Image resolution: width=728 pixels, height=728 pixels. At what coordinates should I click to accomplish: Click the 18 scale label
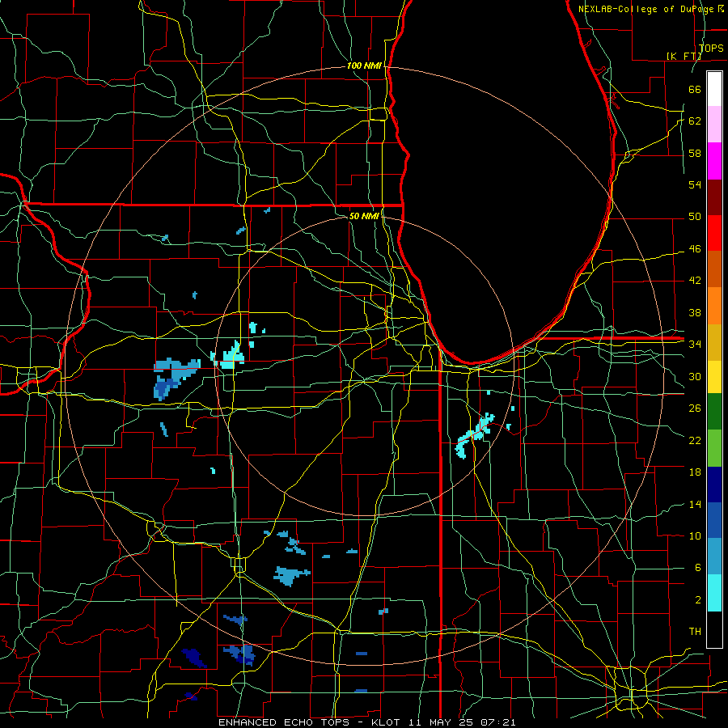[695, 472]
